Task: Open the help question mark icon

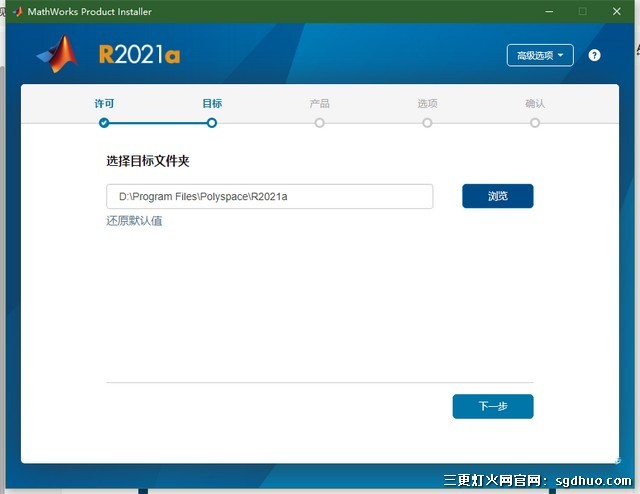Action: tap(594, 55)
